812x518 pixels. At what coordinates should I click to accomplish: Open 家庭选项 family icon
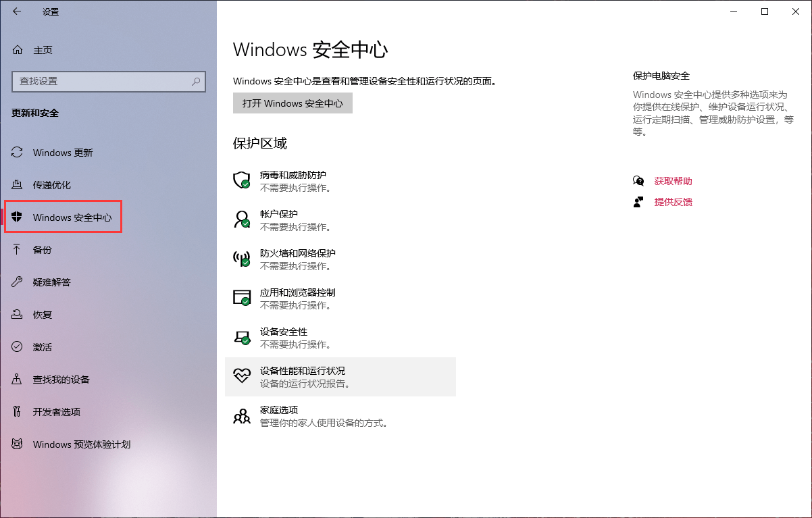pos(241,415)
